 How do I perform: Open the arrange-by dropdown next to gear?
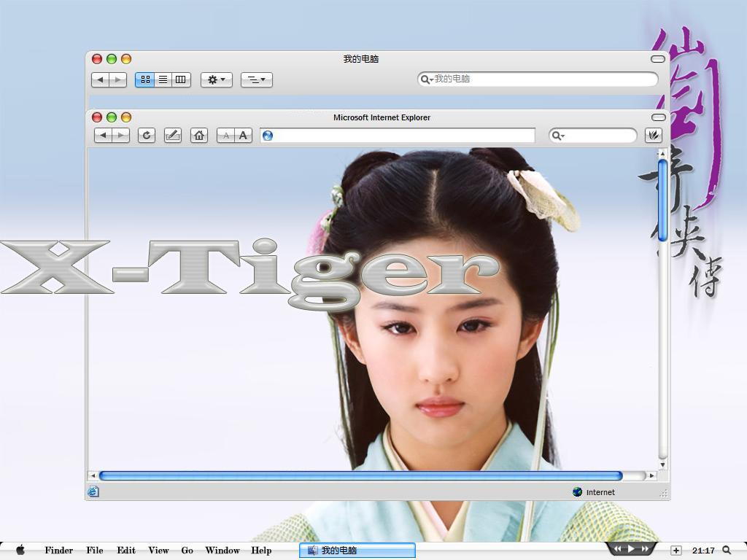256,79
